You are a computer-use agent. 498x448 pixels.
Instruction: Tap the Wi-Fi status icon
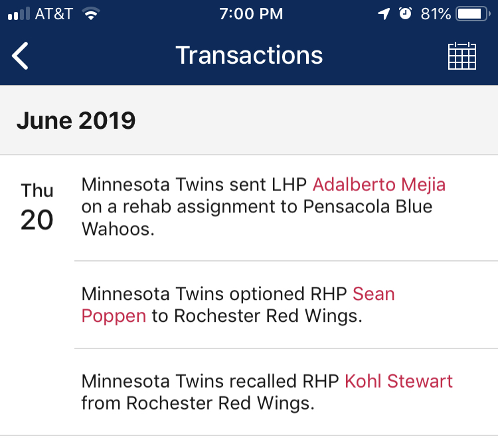[x=91, y=14]
